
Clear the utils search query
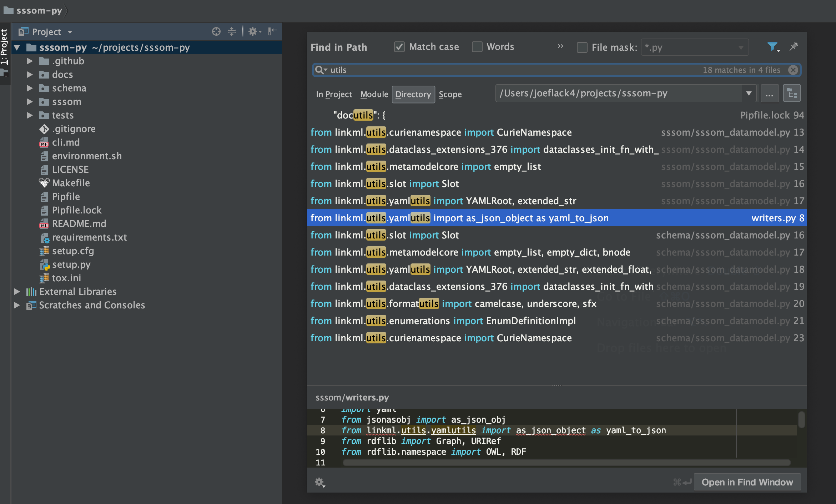(x=793, y=70)
